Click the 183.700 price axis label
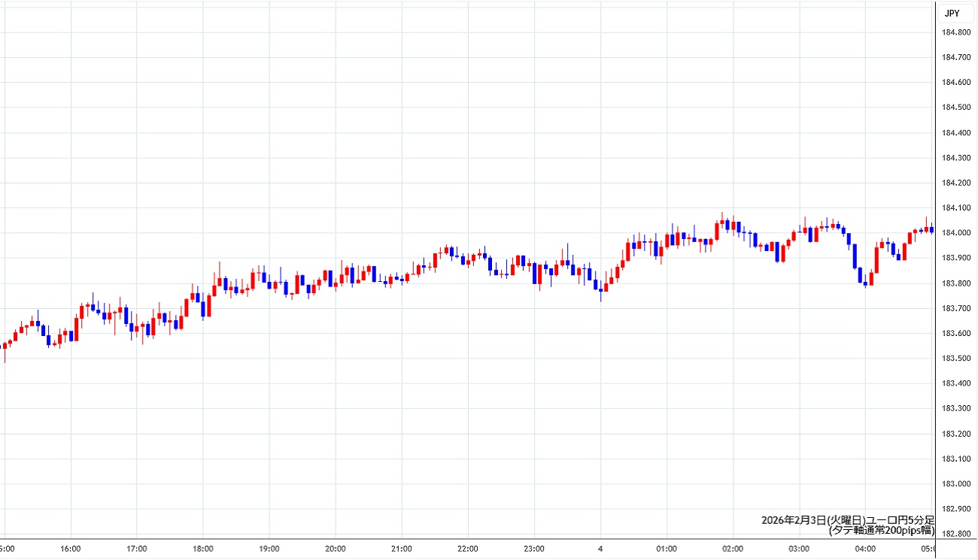978x560 pixels. click(955, 308)
